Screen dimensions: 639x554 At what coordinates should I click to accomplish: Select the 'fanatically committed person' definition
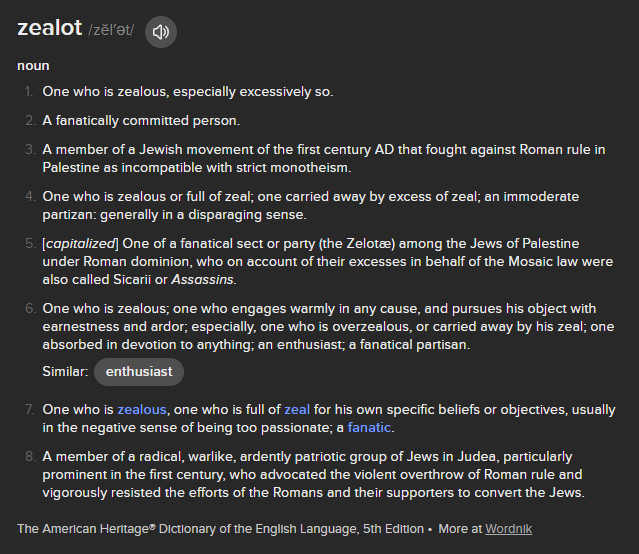(x=141, y=121)
